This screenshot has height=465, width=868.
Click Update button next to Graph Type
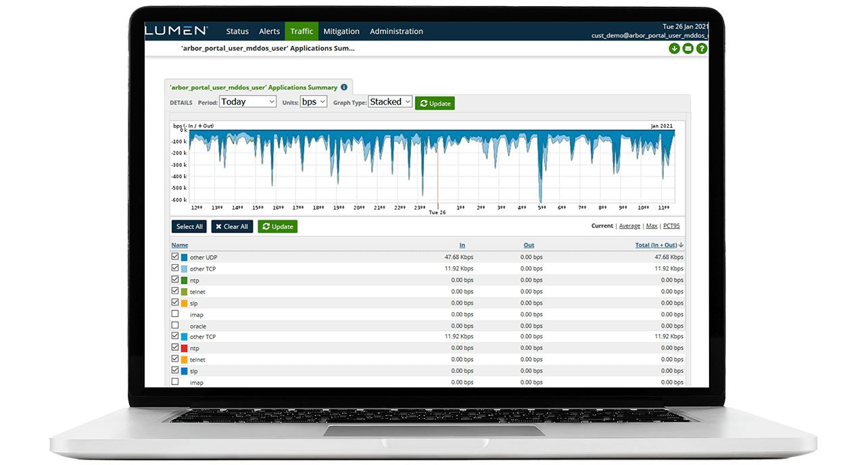pyautogui.click(x=435, y=103)
